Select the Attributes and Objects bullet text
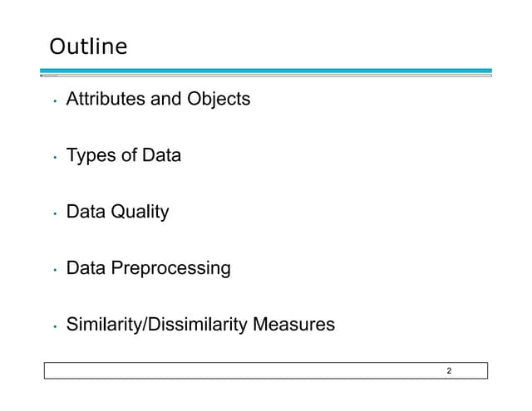 [x=158, y=99]
